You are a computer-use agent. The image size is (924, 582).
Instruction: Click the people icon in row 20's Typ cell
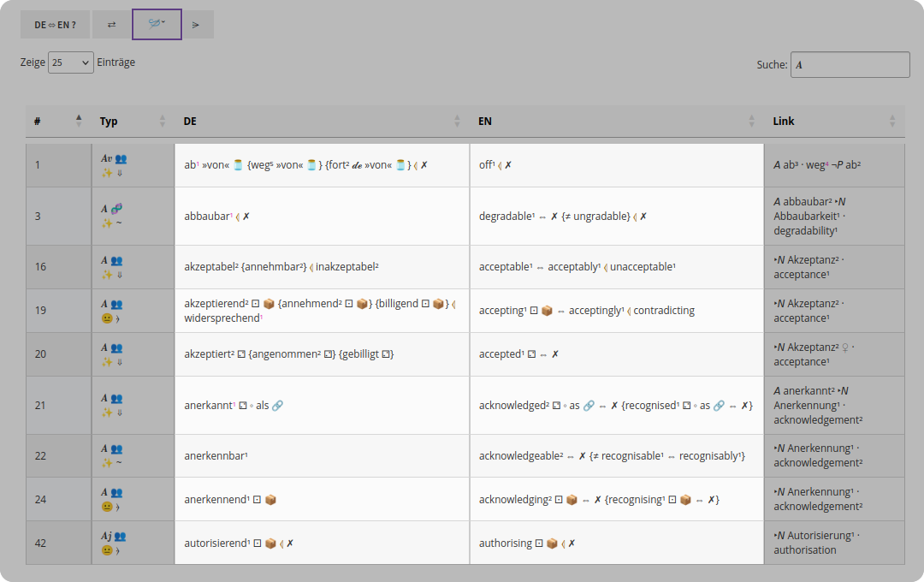coord(116,347)
